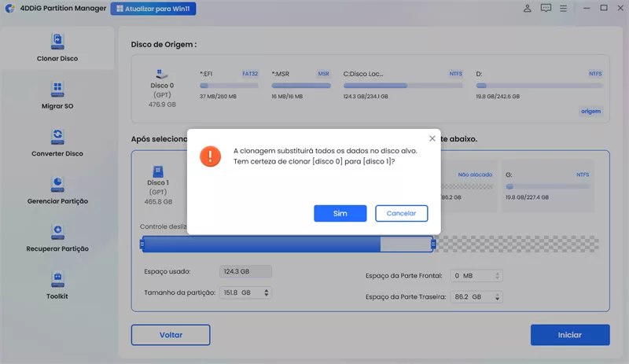Click the right handle of partition slider
Viewport: 629px width, 364px height.
coord(433,245)
